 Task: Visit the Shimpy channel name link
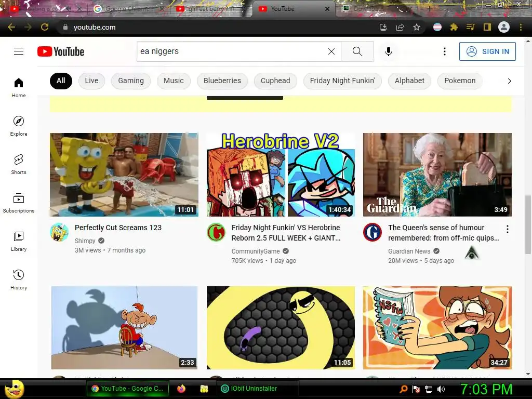click(x=85, y=241)
